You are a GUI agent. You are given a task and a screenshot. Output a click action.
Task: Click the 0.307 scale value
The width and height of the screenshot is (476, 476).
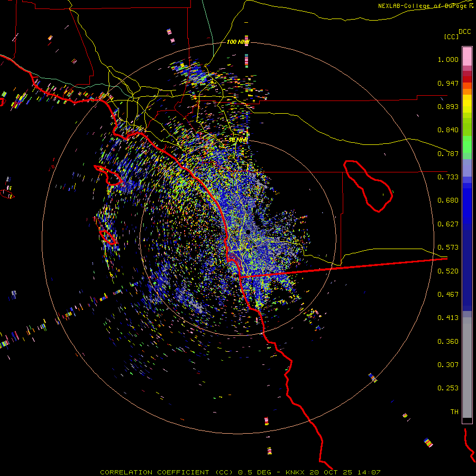(448, 365)
